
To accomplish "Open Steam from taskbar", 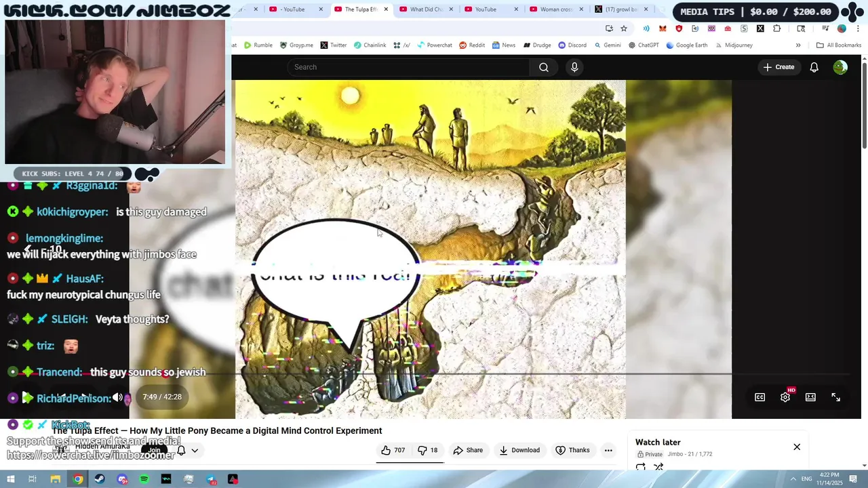I will tap(100, 479).
